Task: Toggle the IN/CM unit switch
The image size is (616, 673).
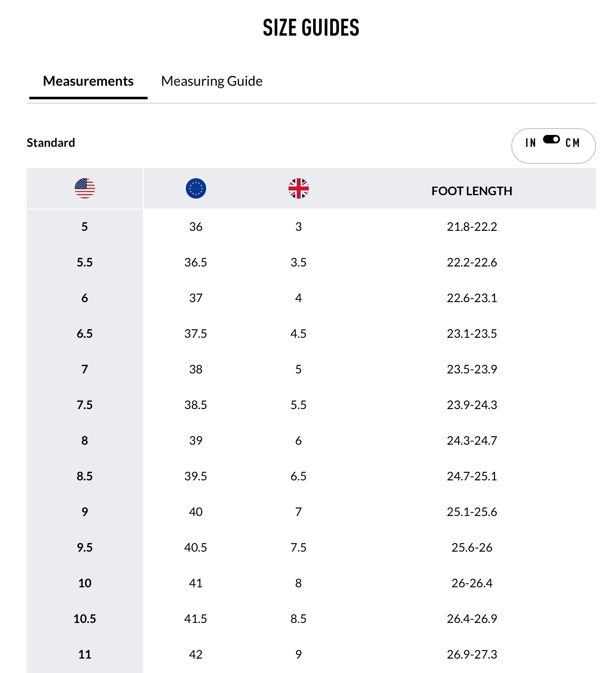Action: (x=551, y=140)
